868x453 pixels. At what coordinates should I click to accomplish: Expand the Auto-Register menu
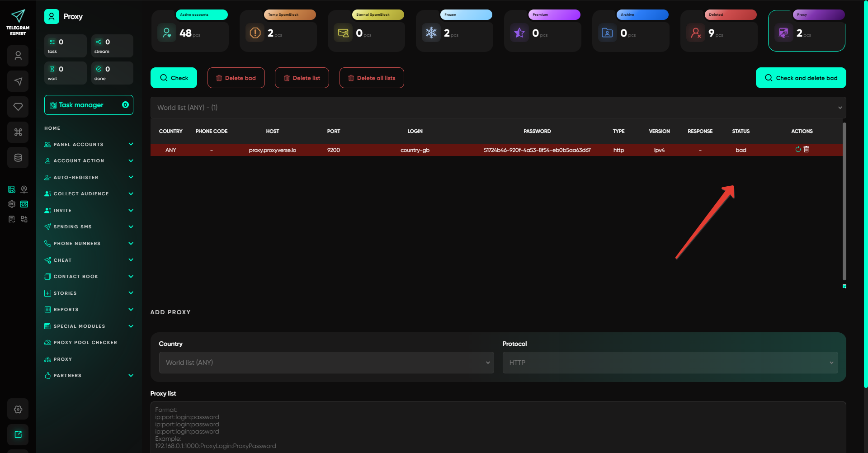point(89,177)
